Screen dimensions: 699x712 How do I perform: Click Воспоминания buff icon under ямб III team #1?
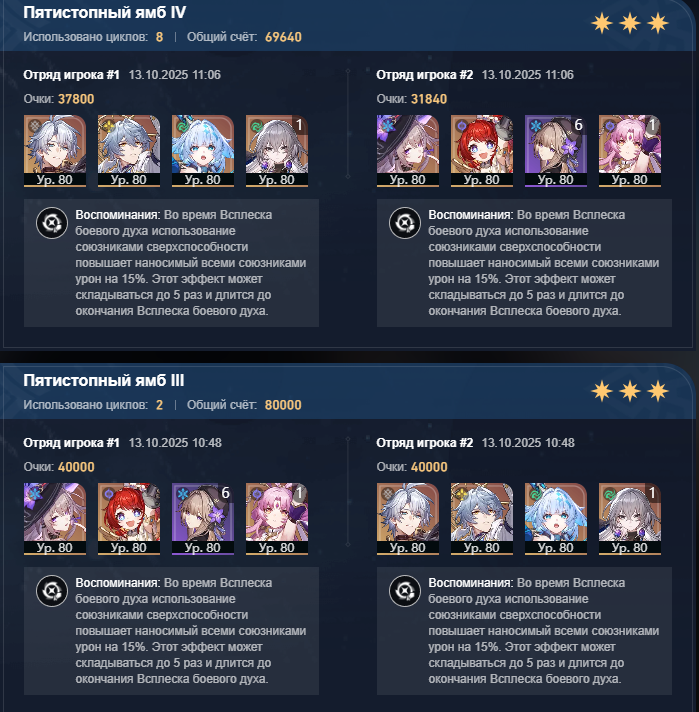click(x=52, y=591)
